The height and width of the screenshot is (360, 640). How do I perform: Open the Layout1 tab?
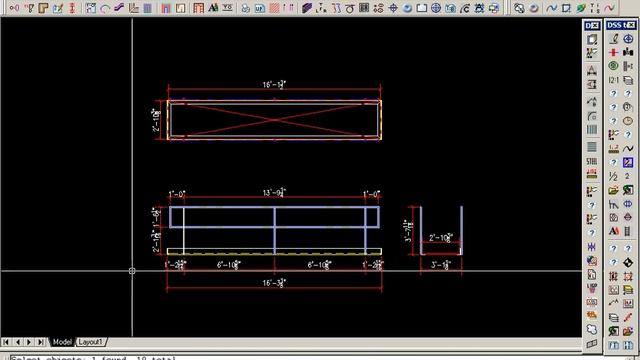coord(91,342)
